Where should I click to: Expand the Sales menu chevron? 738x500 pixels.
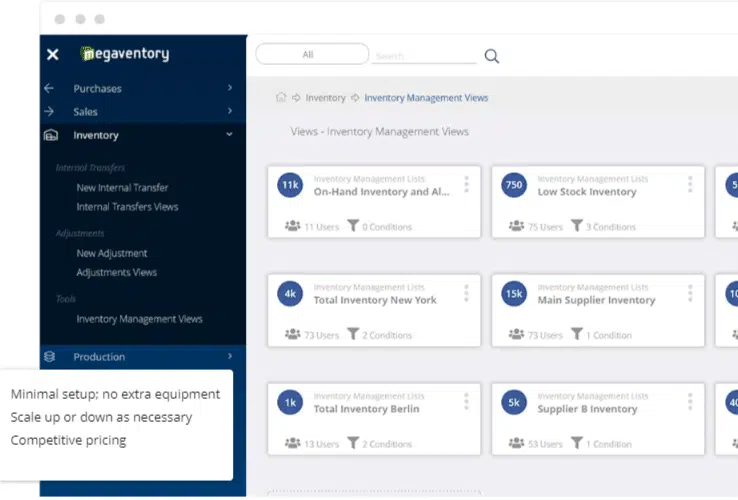click(x=230, y=111)
